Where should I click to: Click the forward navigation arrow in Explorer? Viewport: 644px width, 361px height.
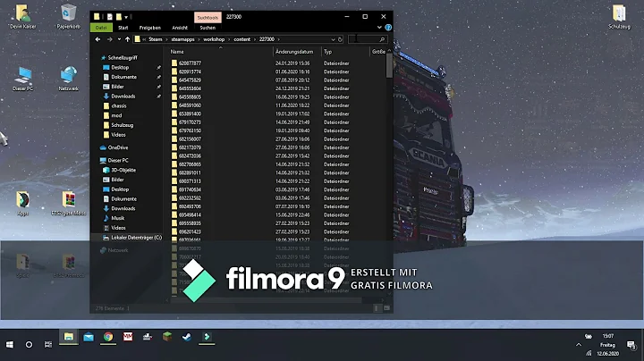pyautogui.click(x=109, y=39)
